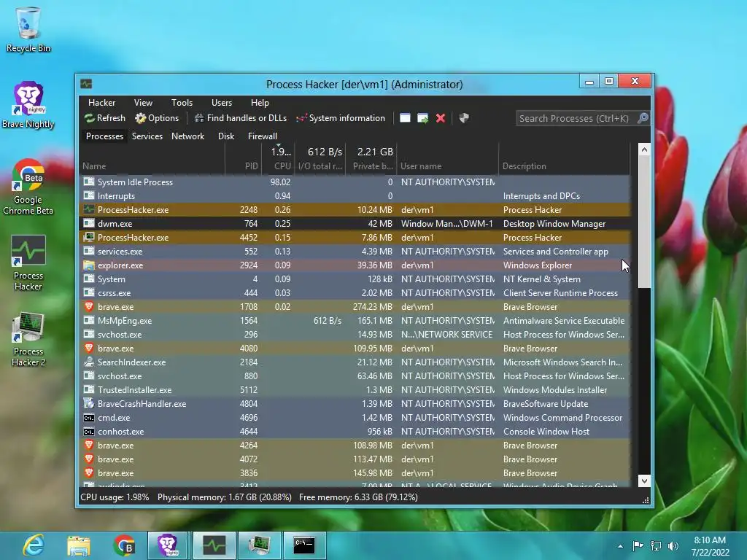Click the taskbar clock
The height and width of the screenshot is (560, 747).
click(710, 546)
